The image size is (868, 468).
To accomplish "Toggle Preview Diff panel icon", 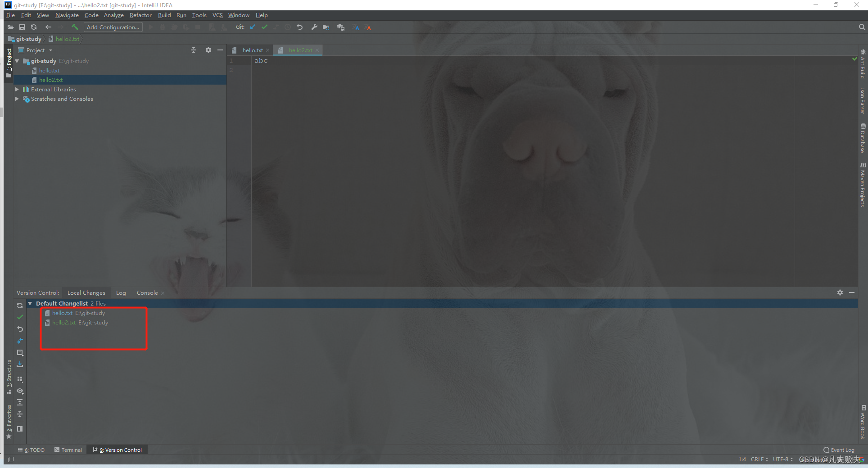I will tap(20, 429).
